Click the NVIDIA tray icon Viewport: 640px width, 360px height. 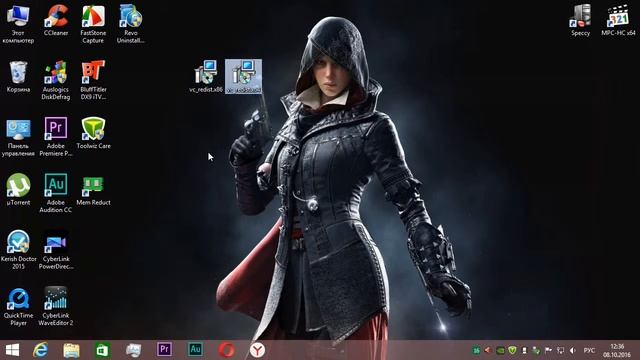pos(500,350)
